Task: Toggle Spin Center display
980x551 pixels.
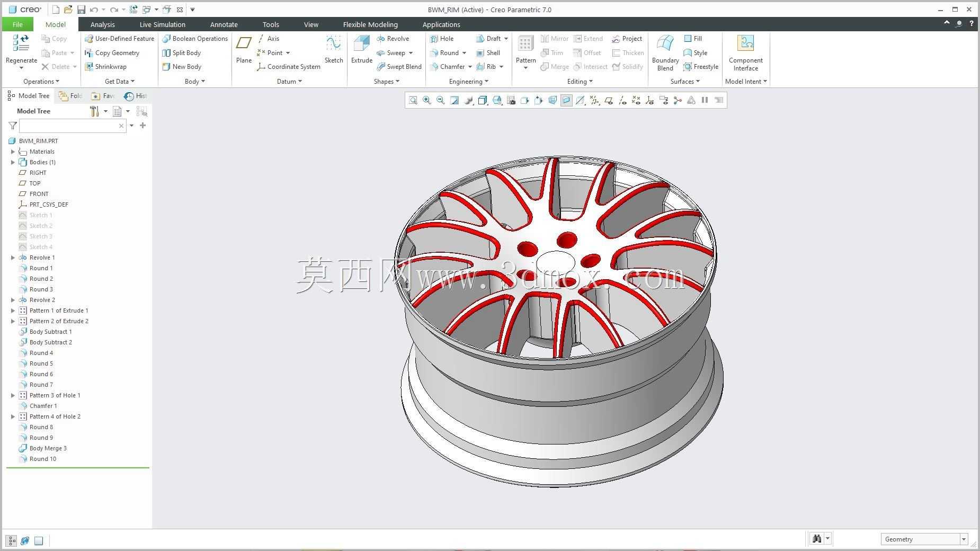Action: coord(678,100)
